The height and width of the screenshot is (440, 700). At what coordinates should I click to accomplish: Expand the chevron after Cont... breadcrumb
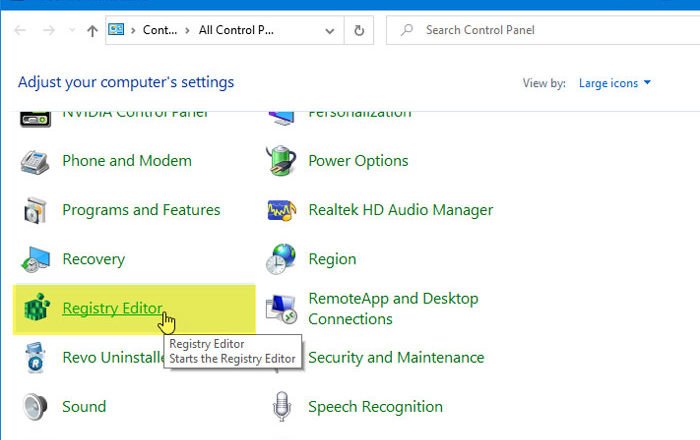tap(187, 30)
